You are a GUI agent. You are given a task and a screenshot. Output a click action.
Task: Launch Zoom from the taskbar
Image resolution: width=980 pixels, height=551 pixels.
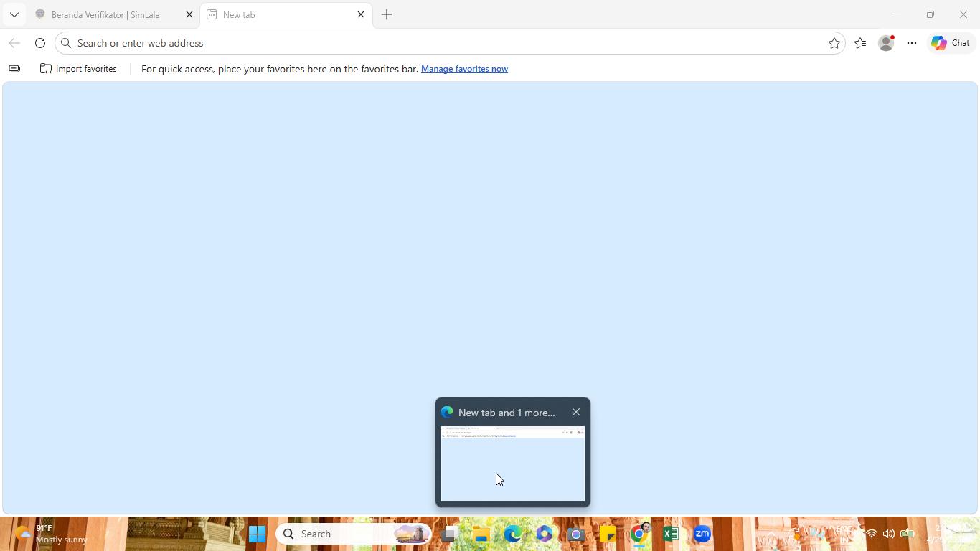point(702,534)
